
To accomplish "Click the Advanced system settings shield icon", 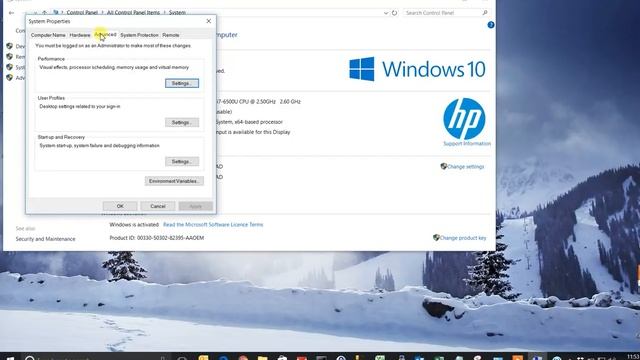I will click(x=9, y=78).
